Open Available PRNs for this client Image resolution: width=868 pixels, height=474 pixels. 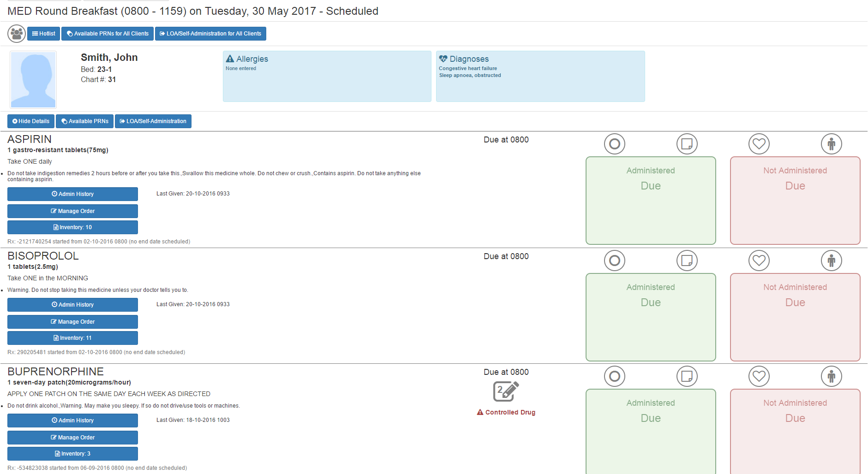[x=85, y=121]
